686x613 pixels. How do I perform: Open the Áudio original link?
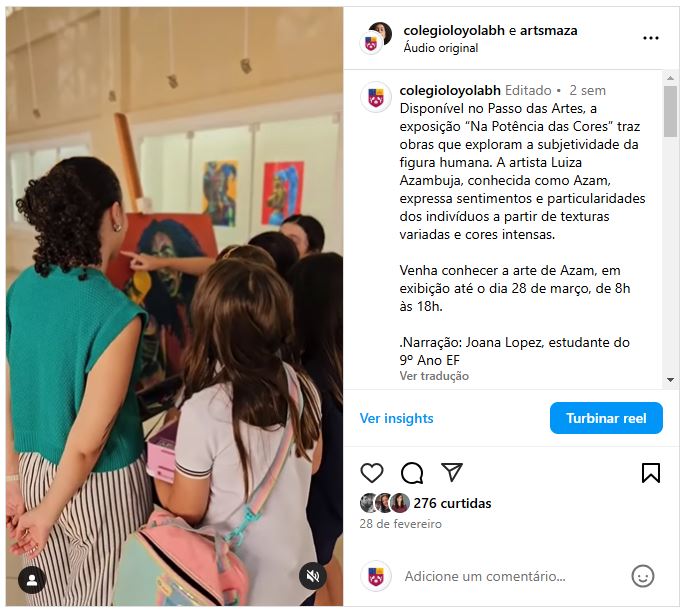[441, 48]
